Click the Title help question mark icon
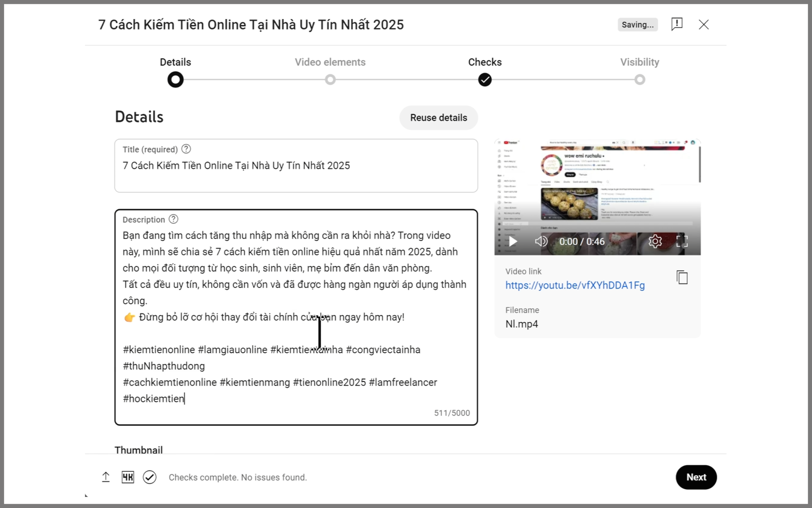 [x=186, y=149]
